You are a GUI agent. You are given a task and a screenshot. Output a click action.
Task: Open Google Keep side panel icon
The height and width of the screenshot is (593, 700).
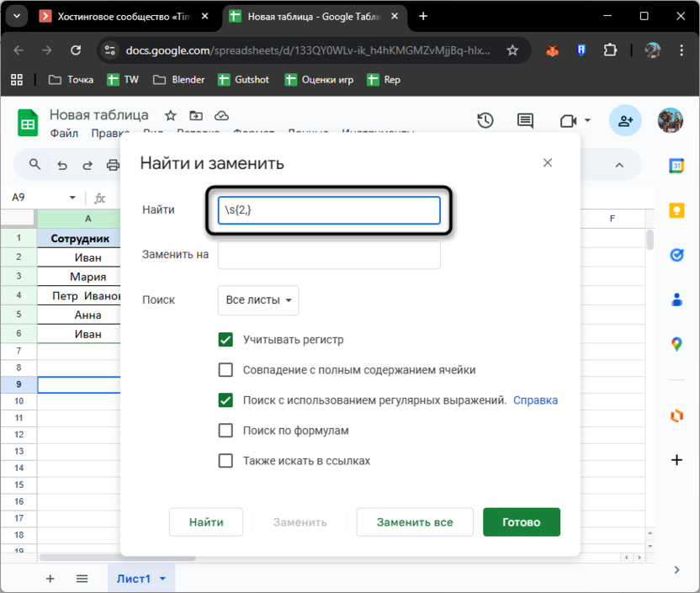(x=676, y=210)
